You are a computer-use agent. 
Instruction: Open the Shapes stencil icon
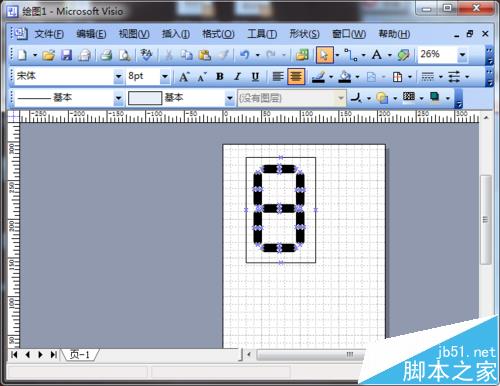pyautogui.click(x=302, y=55)
